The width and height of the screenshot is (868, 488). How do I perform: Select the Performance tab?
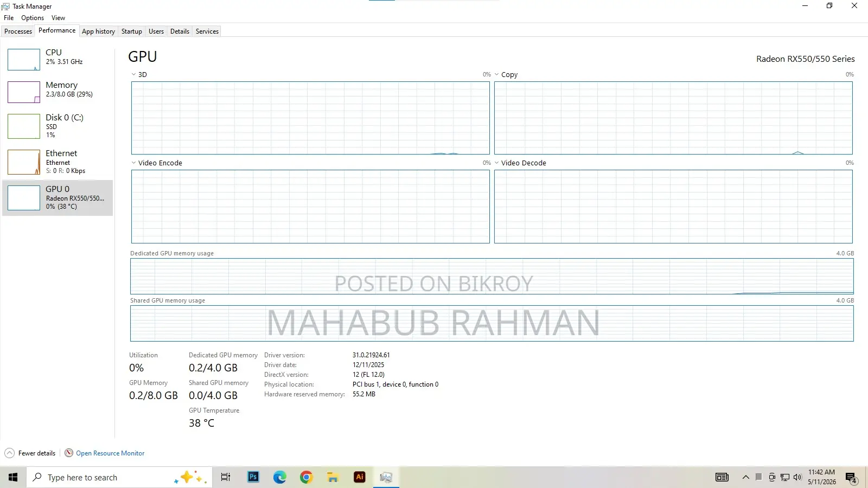click(57, 30)
